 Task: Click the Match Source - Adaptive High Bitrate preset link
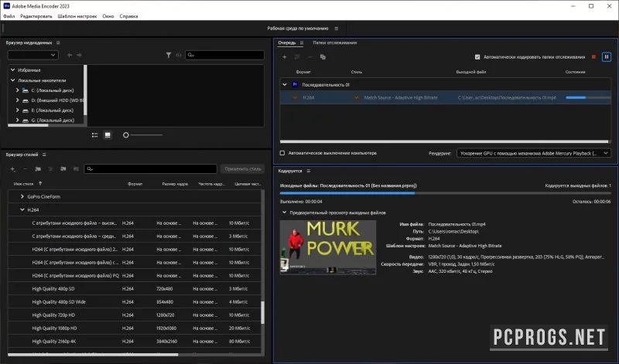(x=401, y=97)
